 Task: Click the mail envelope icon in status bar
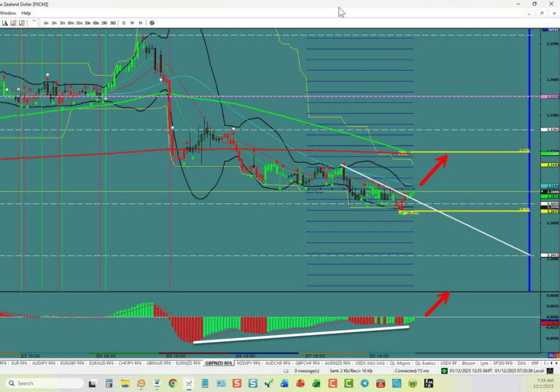(x=286, y=371)
